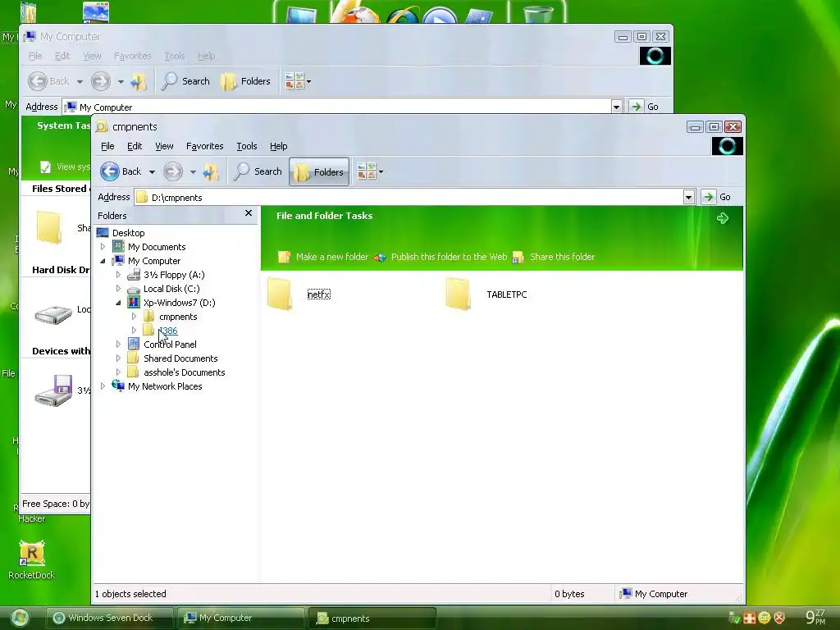Open RocketDock desktop shortcut
This screenshot has height=630, width=840.
(x=32, y=560)
